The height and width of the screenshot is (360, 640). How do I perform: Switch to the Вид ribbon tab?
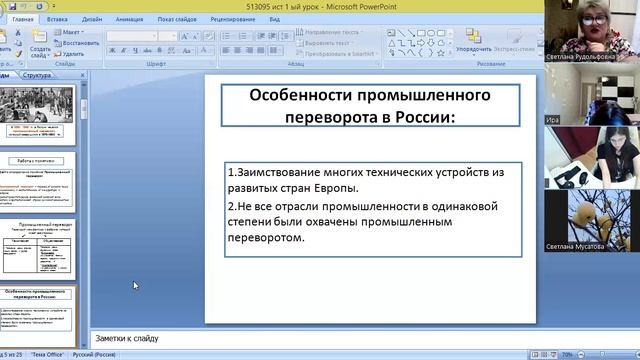tap(274, 19)
